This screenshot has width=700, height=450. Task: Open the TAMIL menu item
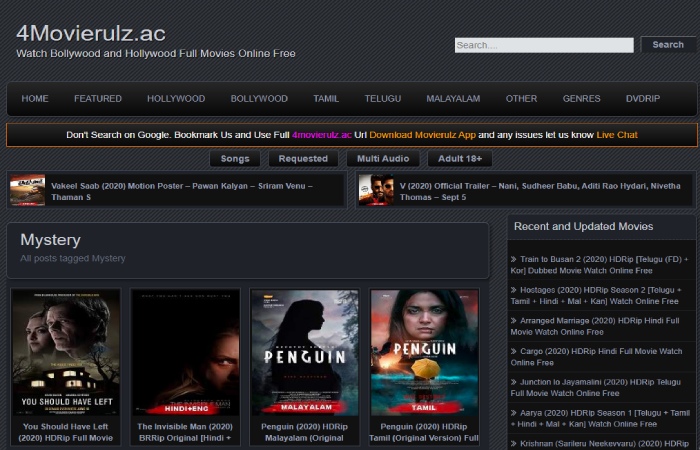point(326,99)
